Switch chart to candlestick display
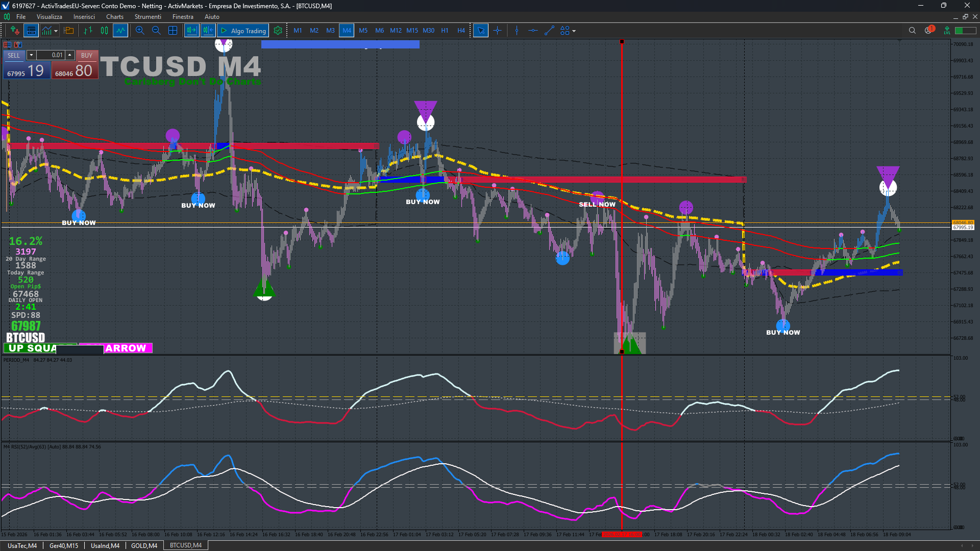The width and height of the screenshot is (980, 551). (104, 31)
